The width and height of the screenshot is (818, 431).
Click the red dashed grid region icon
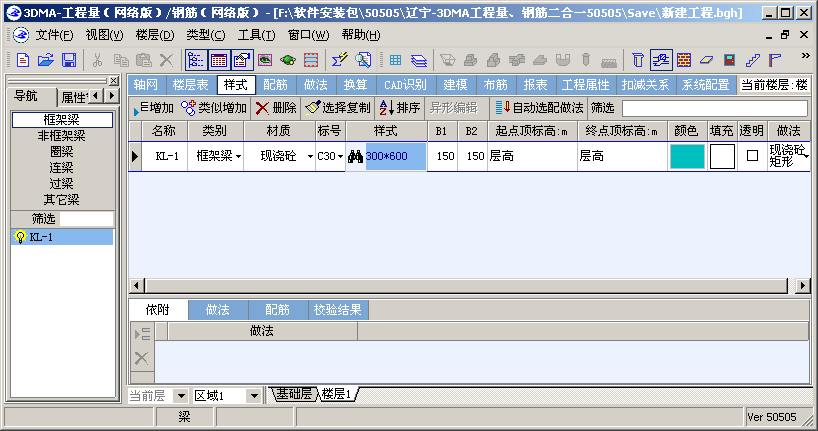coord(311,60)
